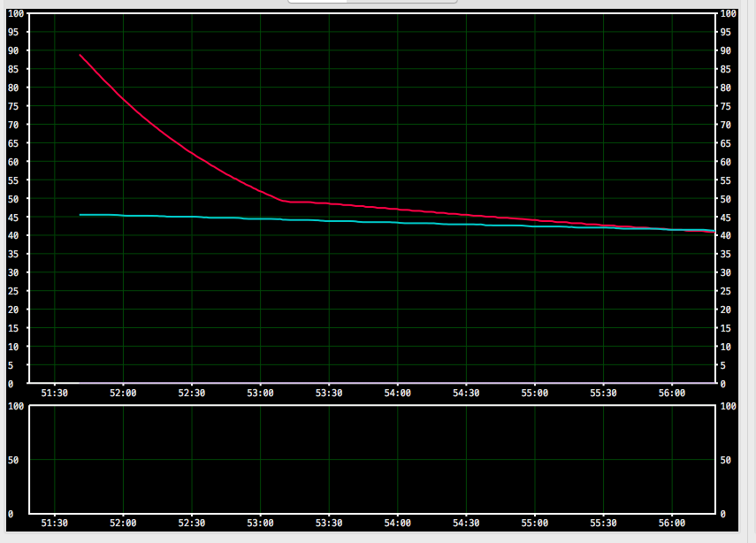Click the 0 label on the upper chart's right axis
756x543 pixels.
[x=724, y=384]
